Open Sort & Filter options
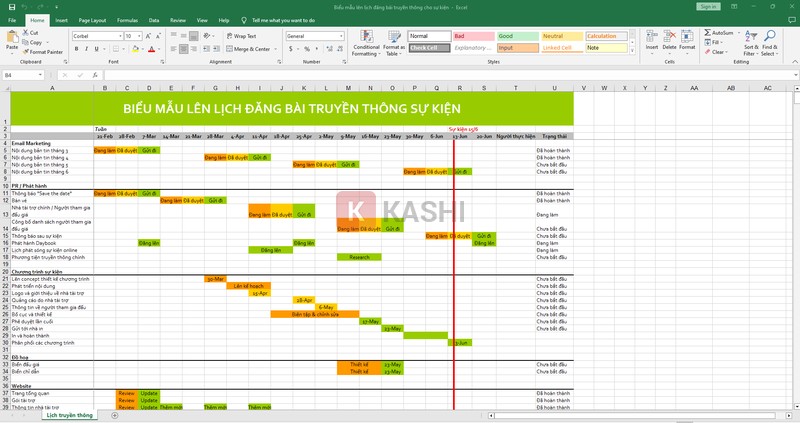 751,43
